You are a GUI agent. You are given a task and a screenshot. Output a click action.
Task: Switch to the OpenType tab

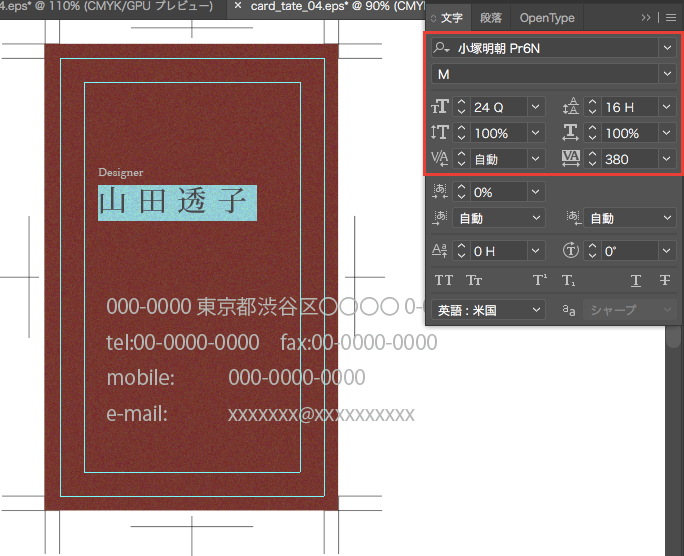pos(547,18)
